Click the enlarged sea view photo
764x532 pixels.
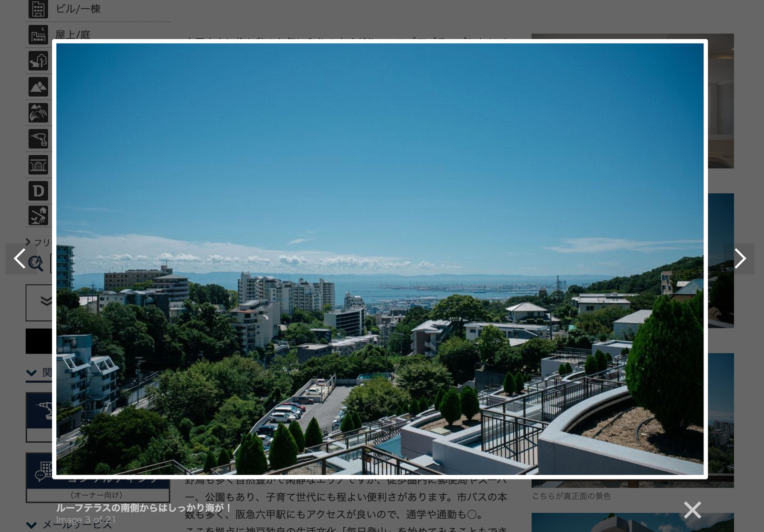pyautogui.click(x=380, y=259)
